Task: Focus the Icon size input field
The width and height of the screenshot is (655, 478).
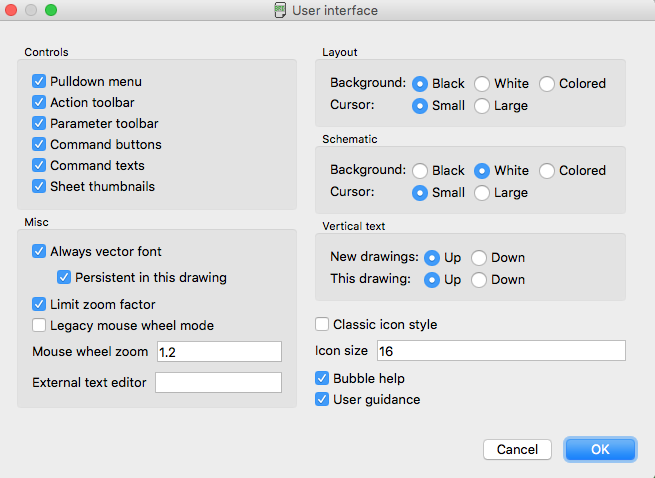Action: pyautogui.click(x=501, y=351)
